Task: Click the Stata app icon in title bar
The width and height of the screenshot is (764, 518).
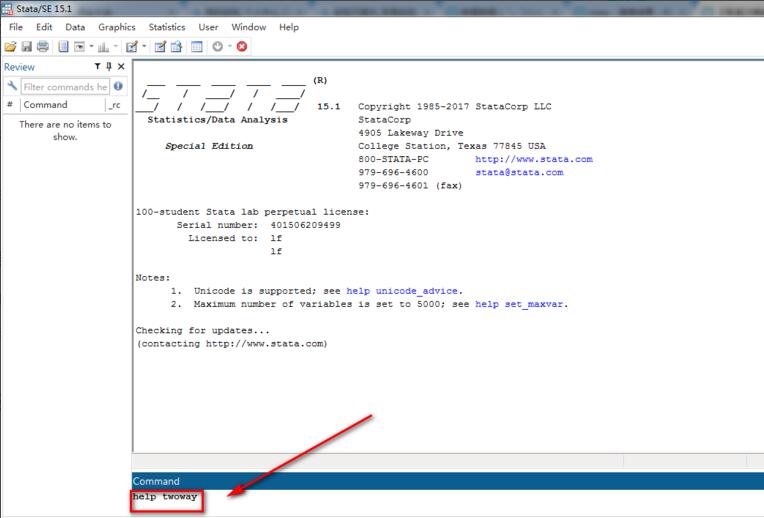Action: [7, 8]
